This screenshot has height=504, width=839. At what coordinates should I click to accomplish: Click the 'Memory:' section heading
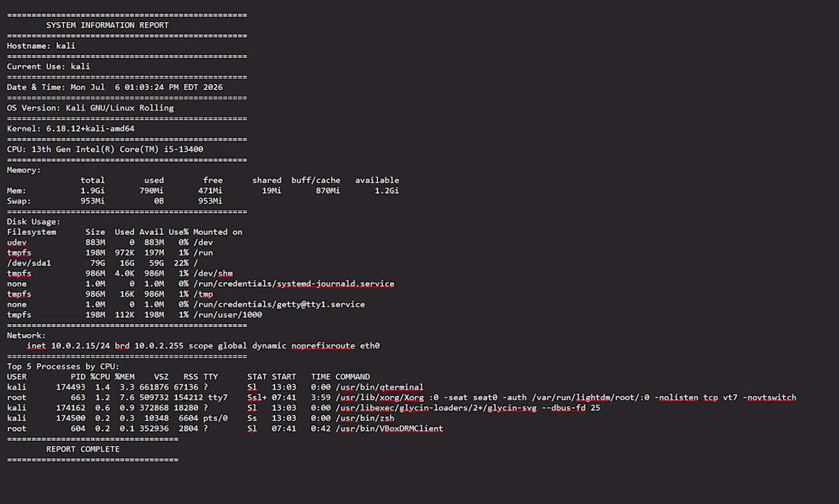point(24,170)
